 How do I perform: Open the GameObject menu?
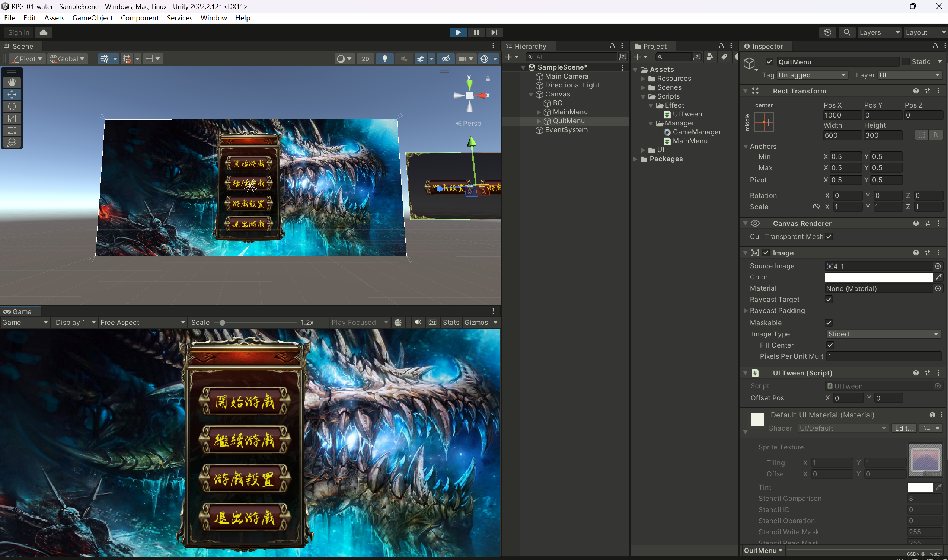[x=92, y=18]
